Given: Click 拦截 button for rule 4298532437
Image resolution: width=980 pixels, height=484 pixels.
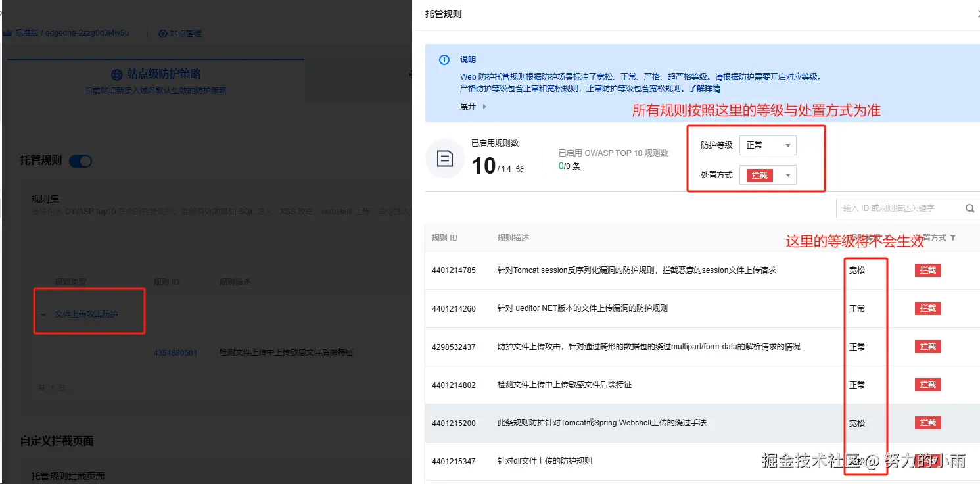Looking at the screenshot, I should pos(927,347).
